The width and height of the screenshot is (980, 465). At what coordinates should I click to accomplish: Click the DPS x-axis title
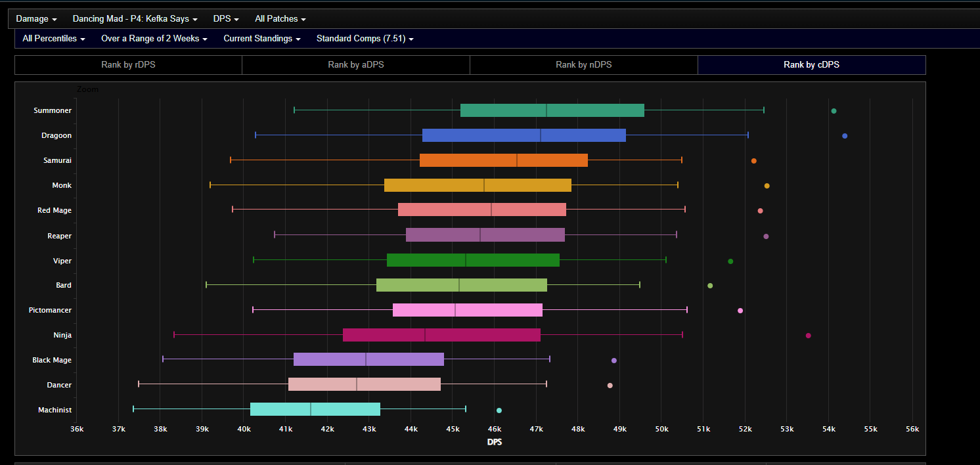click(495, 442)
